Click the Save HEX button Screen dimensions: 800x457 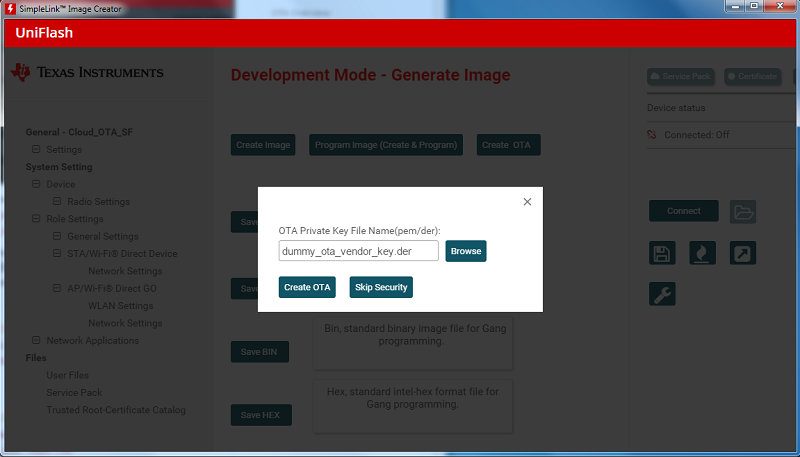261,415
